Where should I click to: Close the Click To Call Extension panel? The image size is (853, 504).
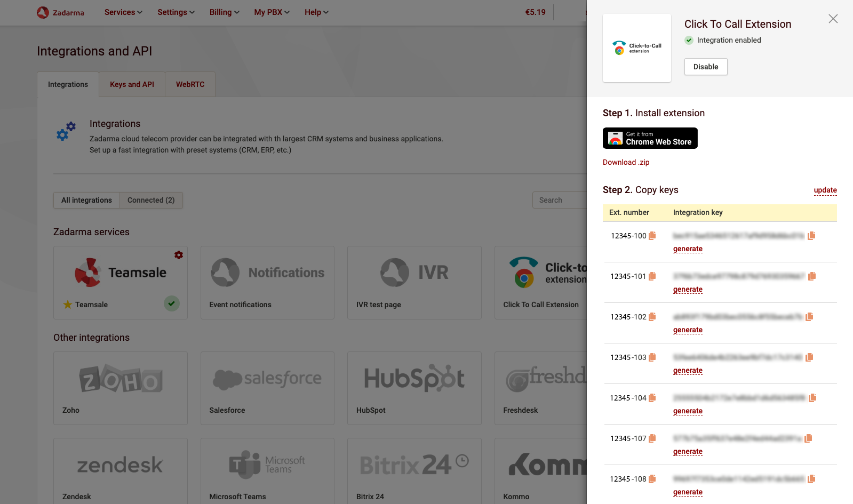point(833,19)
